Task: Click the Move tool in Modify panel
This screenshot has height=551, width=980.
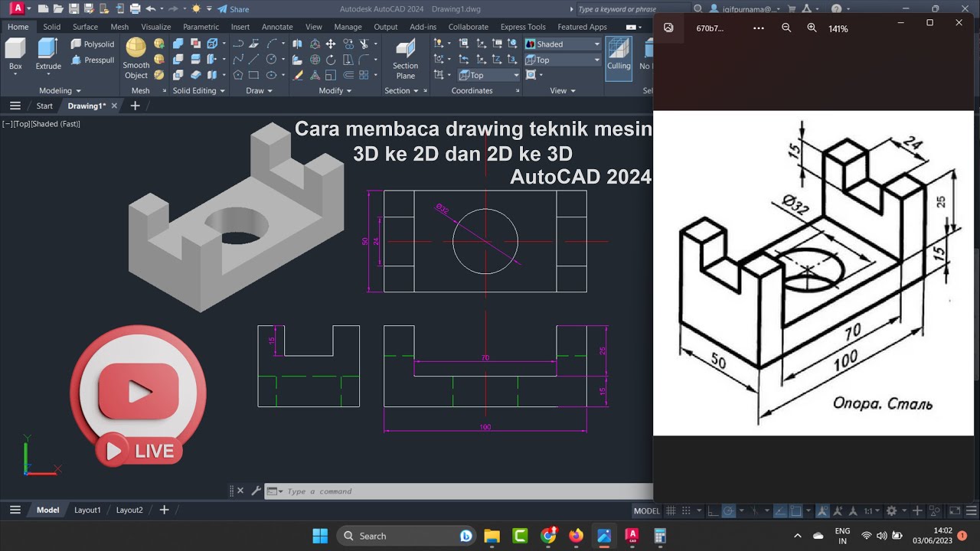Action: [x=331, y=44]
